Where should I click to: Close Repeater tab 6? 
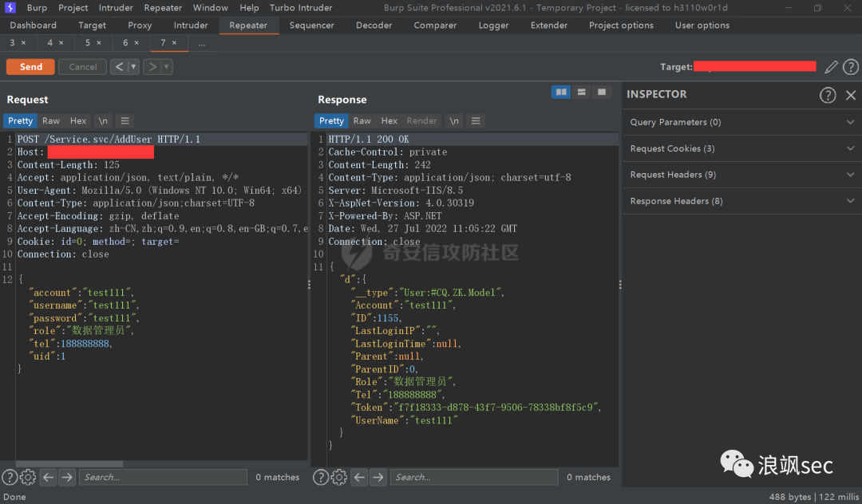click(136, 43)
